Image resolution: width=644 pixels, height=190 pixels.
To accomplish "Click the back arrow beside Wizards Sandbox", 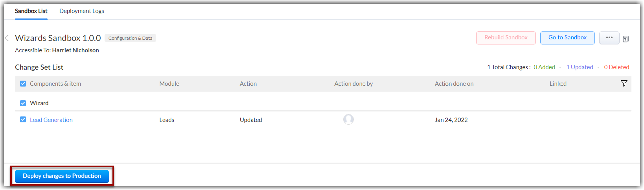I will point(9,38).
